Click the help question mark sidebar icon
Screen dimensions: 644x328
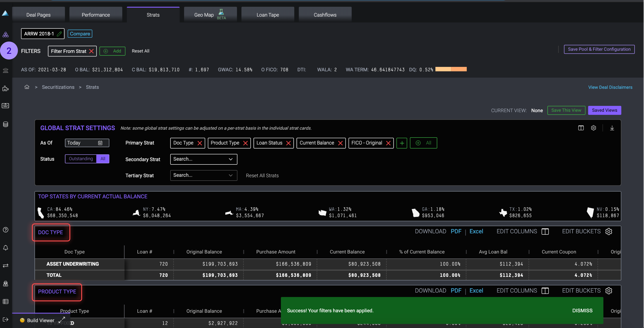pos(5,230)
